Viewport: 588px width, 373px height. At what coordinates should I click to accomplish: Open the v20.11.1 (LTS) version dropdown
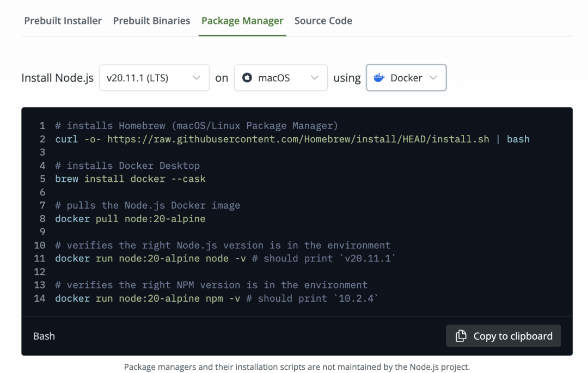[154, 78]
